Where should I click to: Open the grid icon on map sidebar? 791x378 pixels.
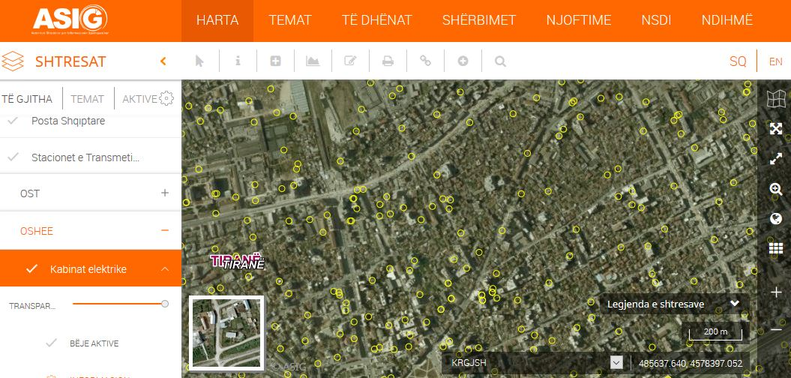776,249
